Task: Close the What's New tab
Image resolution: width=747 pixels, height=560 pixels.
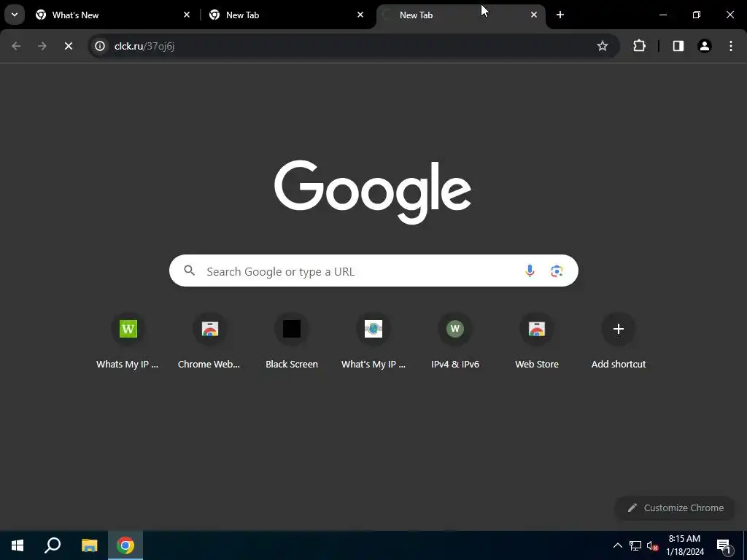Action: click(187, 15)
